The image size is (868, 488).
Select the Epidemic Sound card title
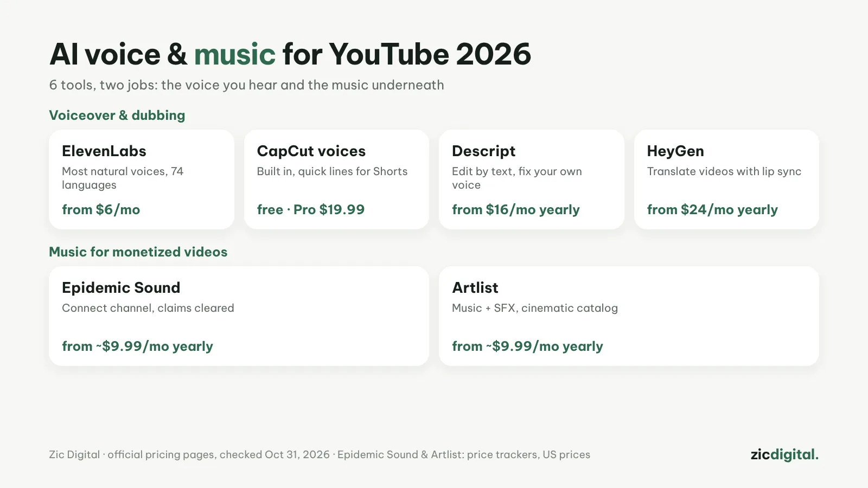121,287
